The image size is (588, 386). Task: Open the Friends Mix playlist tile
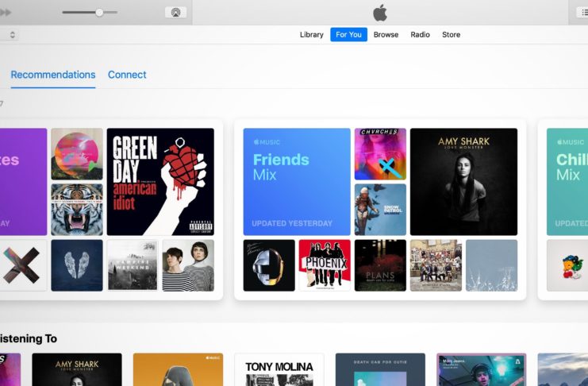(x=297, y=182)
